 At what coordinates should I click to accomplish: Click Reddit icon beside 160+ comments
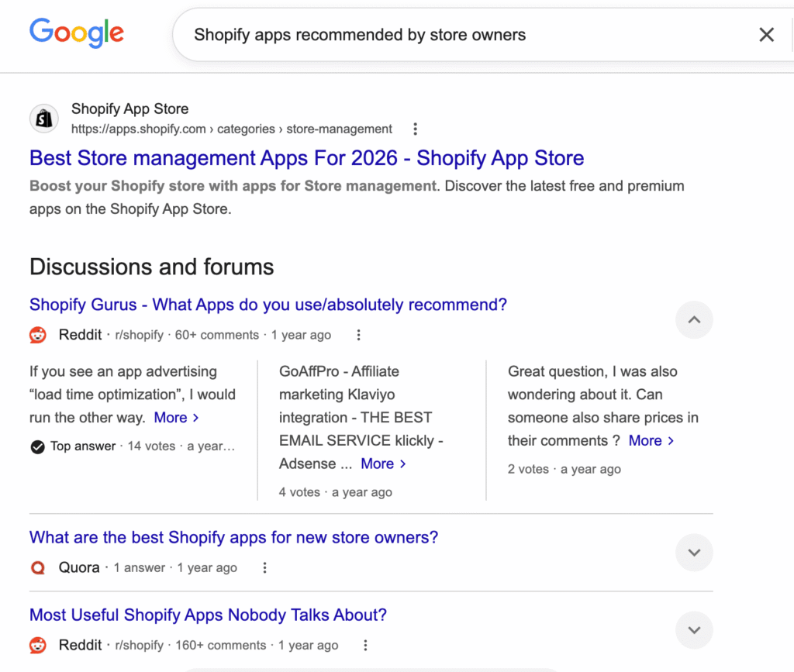pyautogui.click(x=38, y=645)
